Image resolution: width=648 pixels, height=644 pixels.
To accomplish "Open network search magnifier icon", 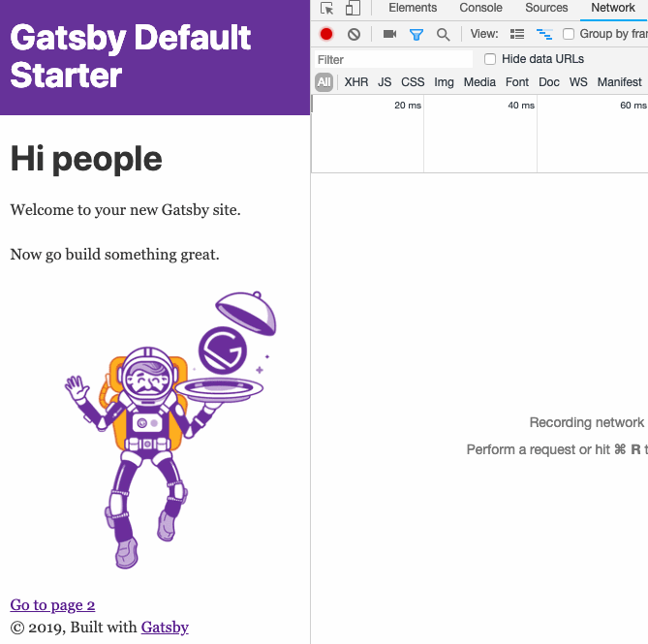I will (443, 34).
